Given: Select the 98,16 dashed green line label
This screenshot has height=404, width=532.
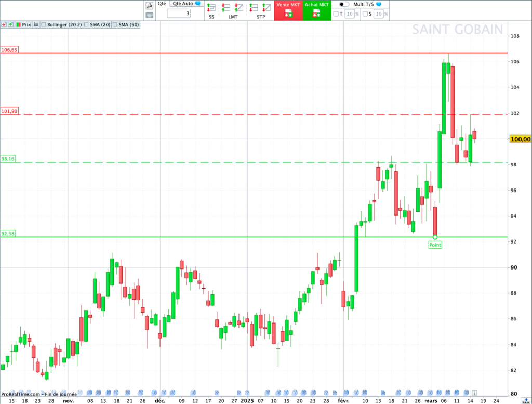Looking at the screenshot, I should tap(8, 159).
